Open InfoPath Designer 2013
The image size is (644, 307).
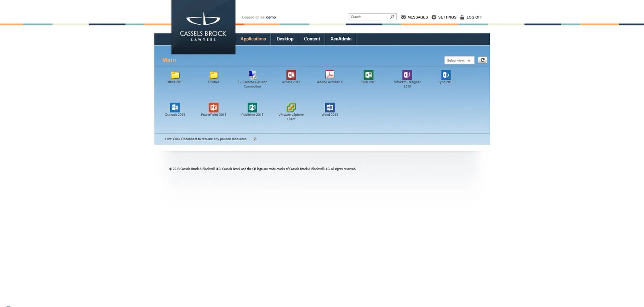[407, 75]
